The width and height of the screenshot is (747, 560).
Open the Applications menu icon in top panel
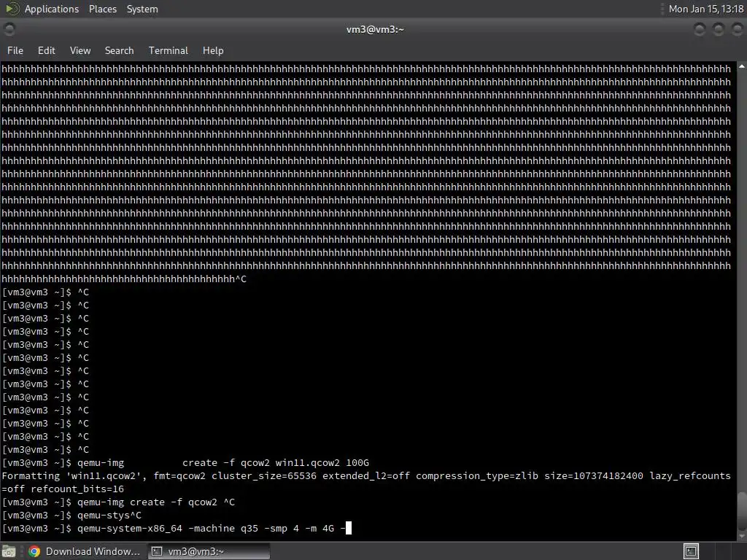(12, 9)
